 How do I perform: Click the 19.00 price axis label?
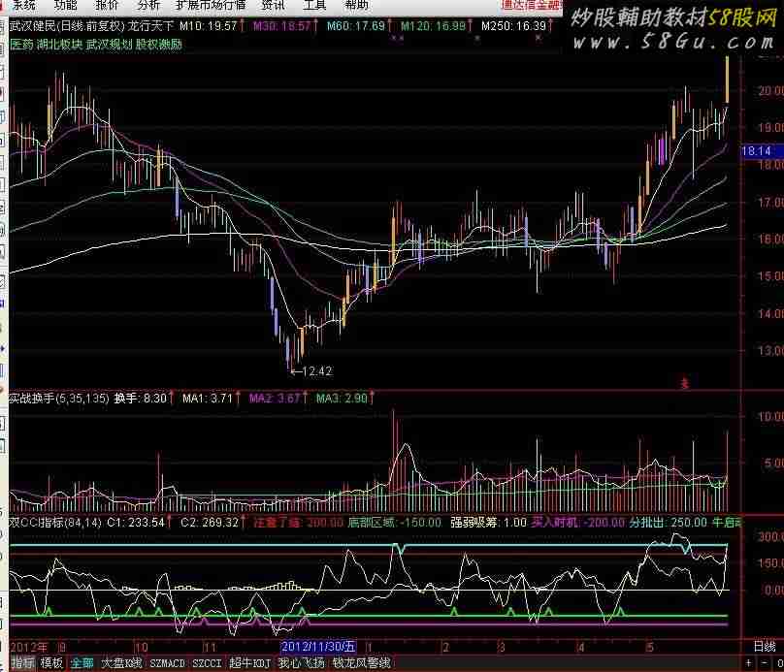click(770, 127)
